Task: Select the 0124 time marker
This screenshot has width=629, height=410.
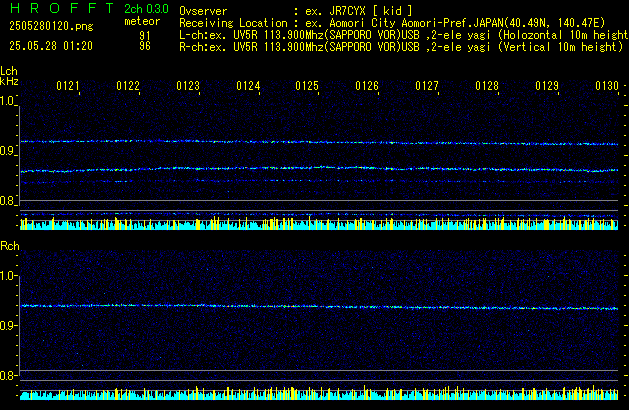Action: click(248, 86)
